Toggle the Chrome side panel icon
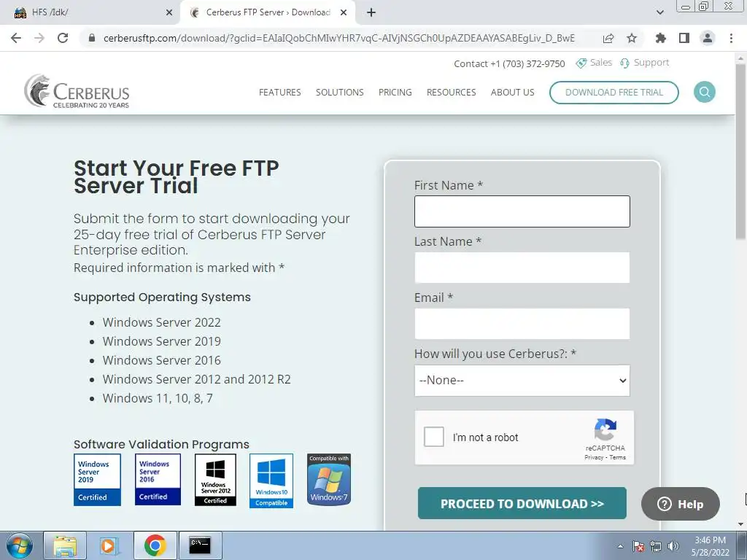The height and width of the screenshot is (560, 747). coord(684,38)
